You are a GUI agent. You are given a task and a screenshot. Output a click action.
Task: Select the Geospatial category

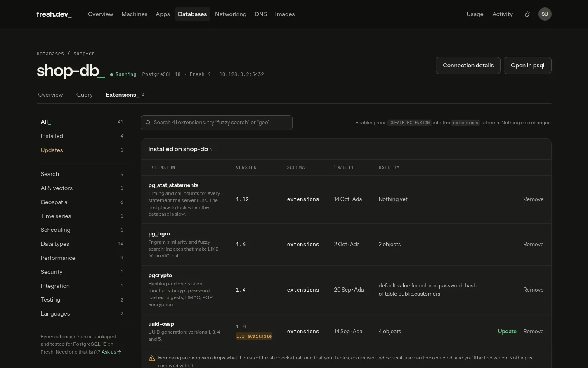(82, 202)
